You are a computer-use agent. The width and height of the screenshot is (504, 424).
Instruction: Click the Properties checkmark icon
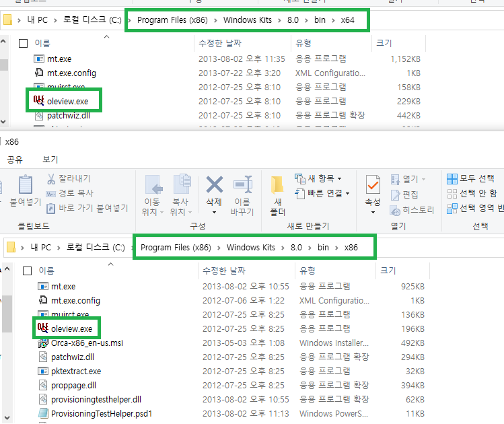click(373, 185)
